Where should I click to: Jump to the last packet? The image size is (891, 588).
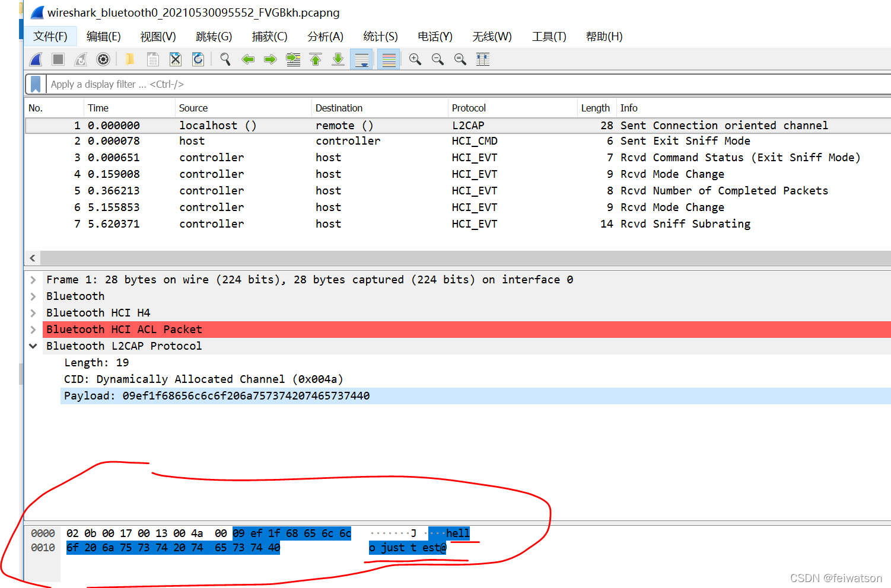(338, 59)
